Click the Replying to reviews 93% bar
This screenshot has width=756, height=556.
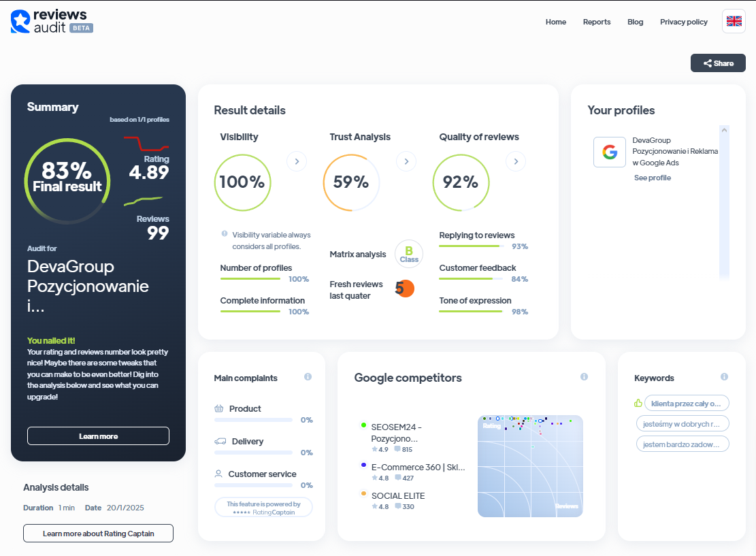coord(472,246)
